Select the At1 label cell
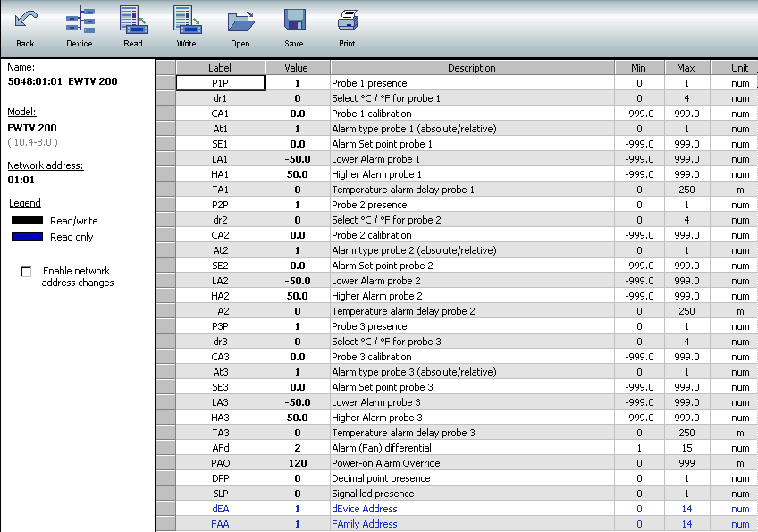Screen dimensions: 758x532 pyautogui.click(x=221, y=129)
